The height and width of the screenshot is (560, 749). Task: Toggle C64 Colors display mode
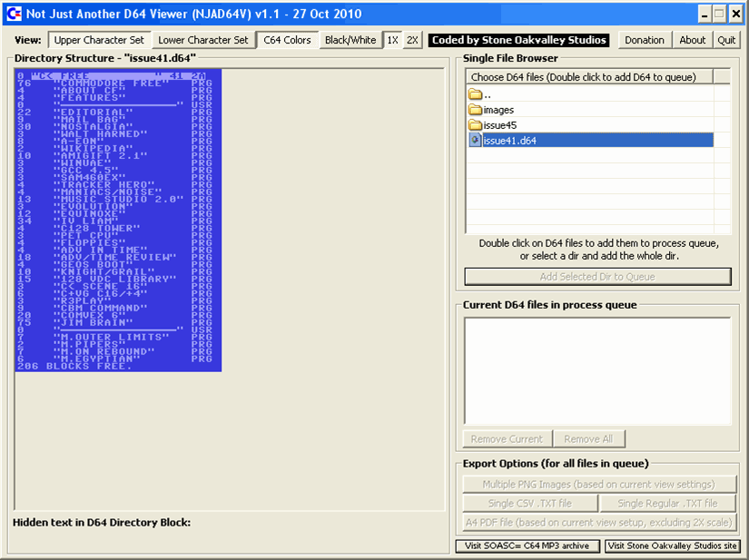[x=287, y=40]
